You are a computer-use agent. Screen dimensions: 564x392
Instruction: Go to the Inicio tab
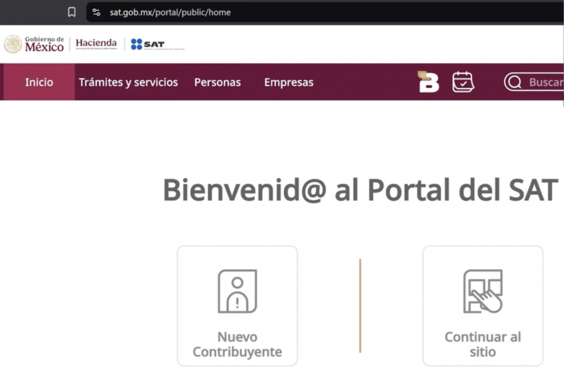(x=39, y=82)
